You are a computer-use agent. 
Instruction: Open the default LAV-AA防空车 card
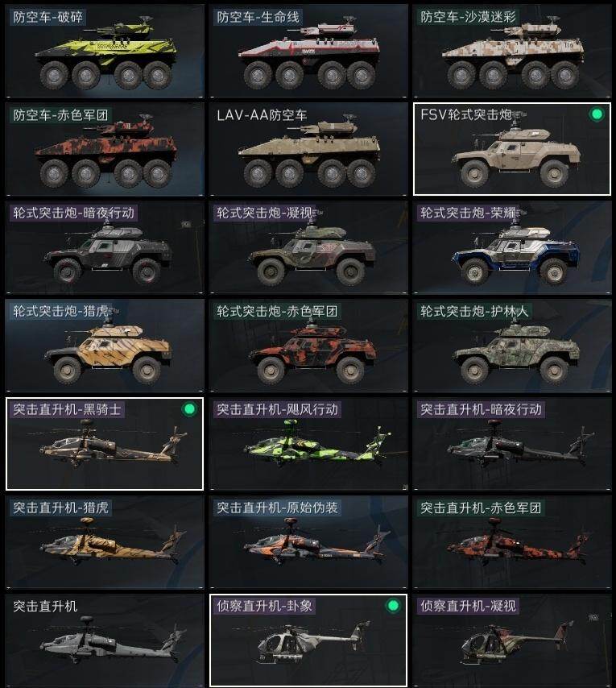(308, 149)
